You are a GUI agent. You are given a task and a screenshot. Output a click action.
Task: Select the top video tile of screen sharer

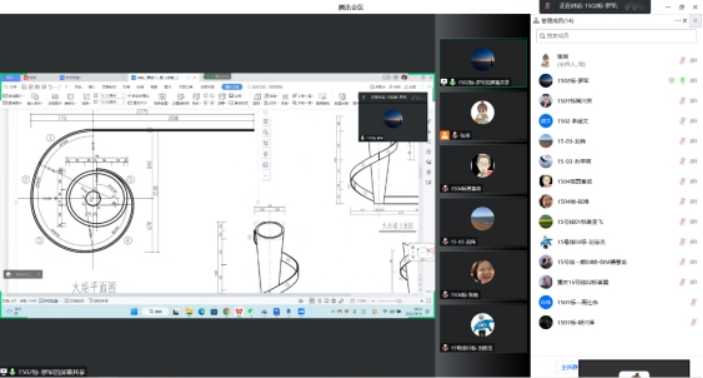coord(483,63)
